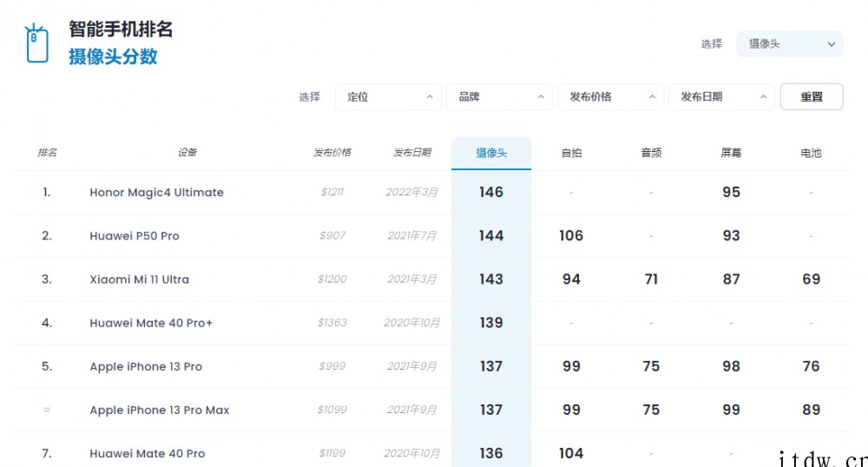
Task: Click audio score 71 for Xiaomi Mi 11 Ultra
Action: tap(652, 280)
